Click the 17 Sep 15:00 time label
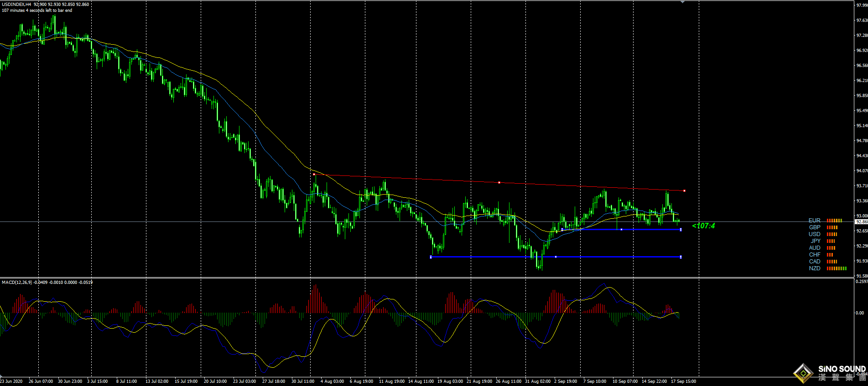 [683, 381]
